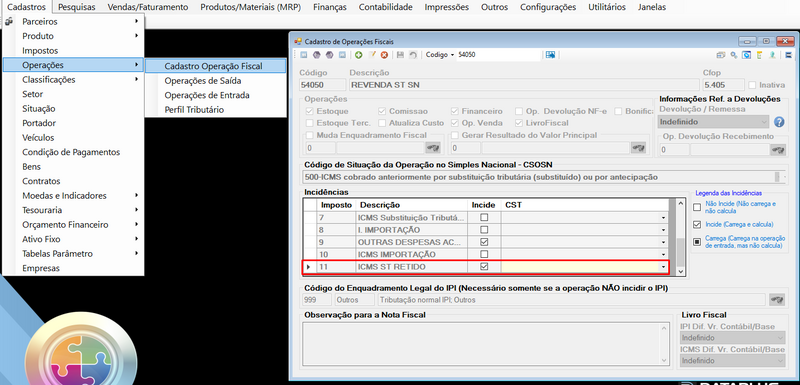The image size is (800, 385).
Task: Click the CST column header
Action: click(585, 205)
